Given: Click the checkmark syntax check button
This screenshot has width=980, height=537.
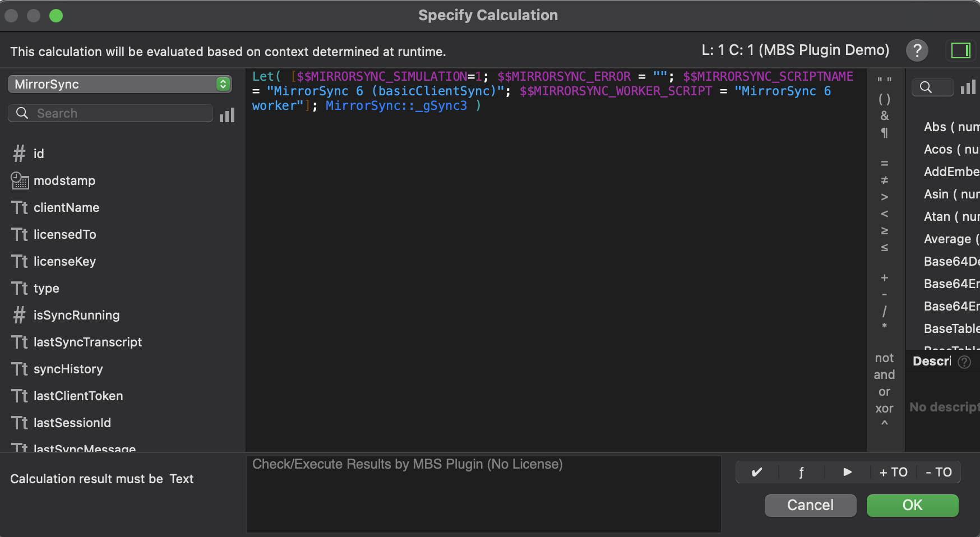Looking at the screenshot, I should click(757, 472).
